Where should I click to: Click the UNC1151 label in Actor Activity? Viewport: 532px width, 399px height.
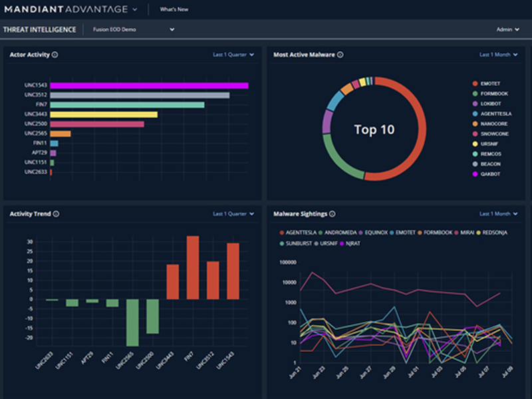35,162
